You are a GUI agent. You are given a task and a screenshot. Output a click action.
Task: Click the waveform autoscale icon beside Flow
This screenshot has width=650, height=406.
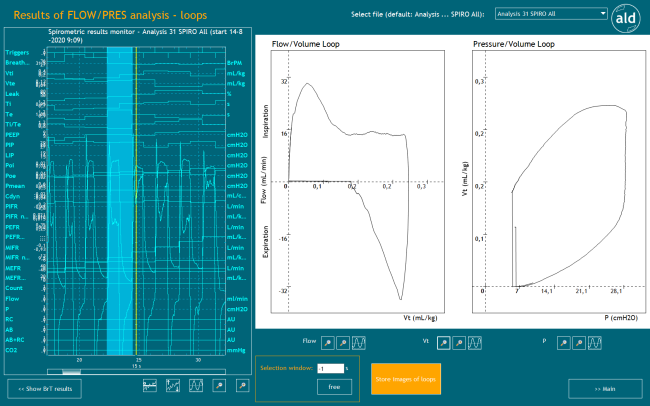tap(357, 341)
